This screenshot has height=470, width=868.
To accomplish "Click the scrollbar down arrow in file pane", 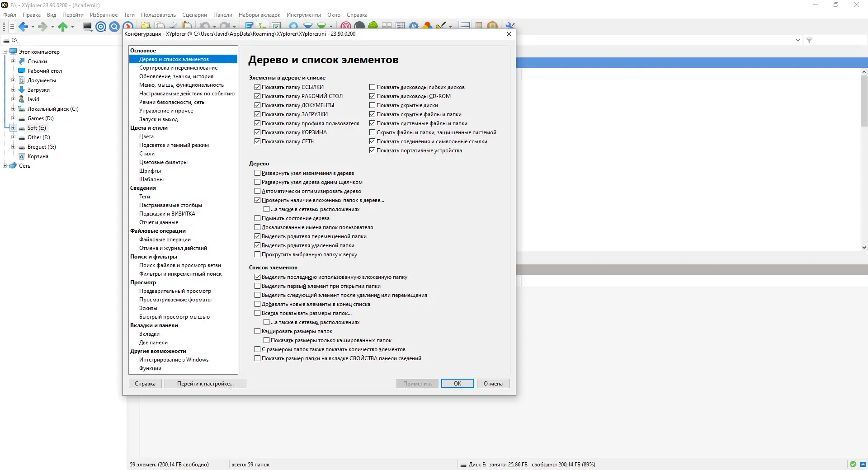I will click(x=864, y=247).
